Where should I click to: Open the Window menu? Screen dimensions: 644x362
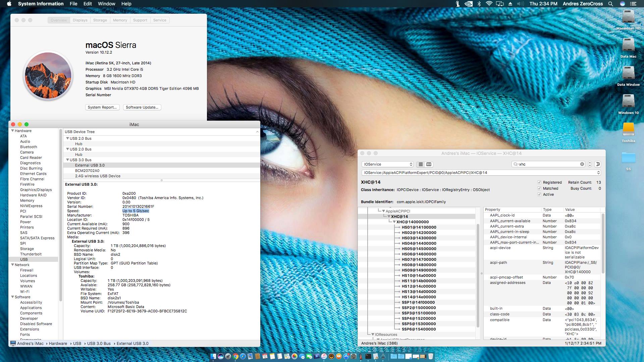point(106,4)
